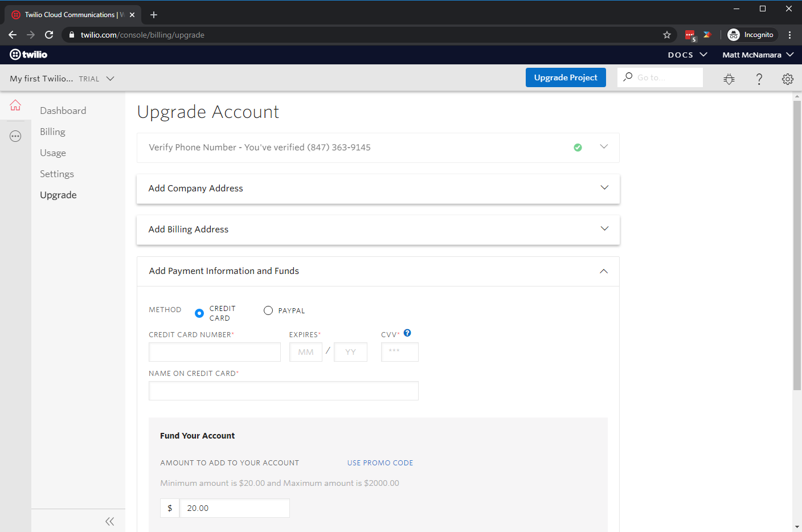Open the settings gear icon
This screenshot has height=532, width=802.
point(788,79)
